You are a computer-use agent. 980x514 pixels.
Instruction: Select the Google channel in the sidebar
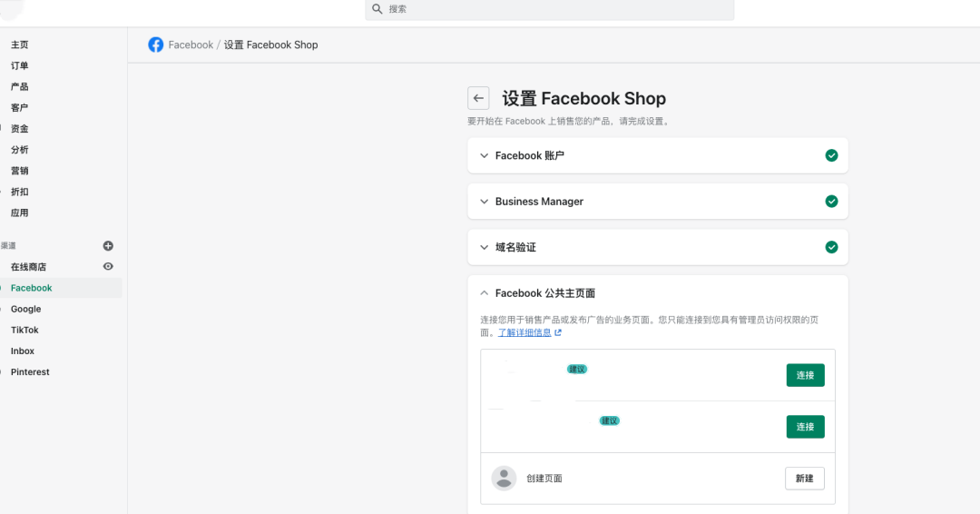coord(25,309)
